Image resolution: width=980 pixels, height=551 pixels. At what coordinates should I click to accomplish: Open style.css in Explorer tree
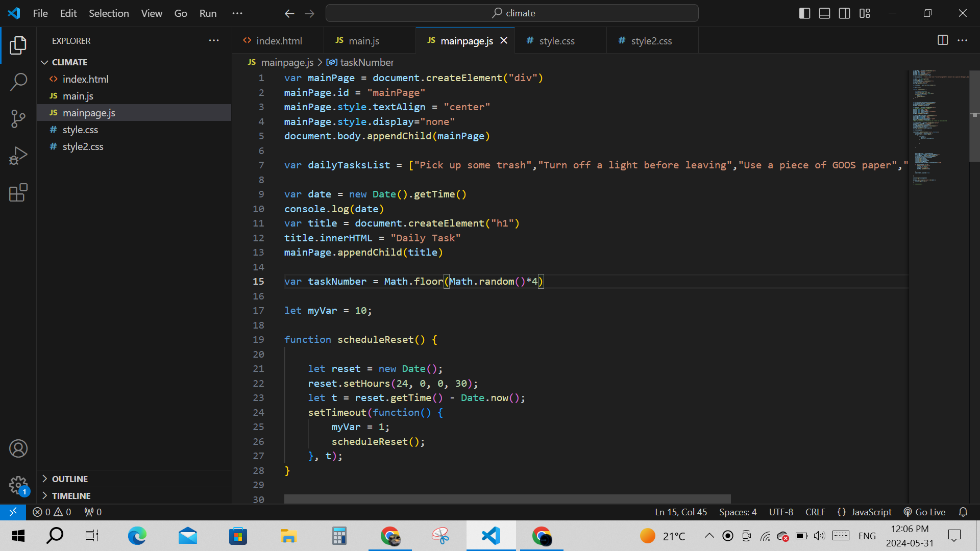pos(80,130)
